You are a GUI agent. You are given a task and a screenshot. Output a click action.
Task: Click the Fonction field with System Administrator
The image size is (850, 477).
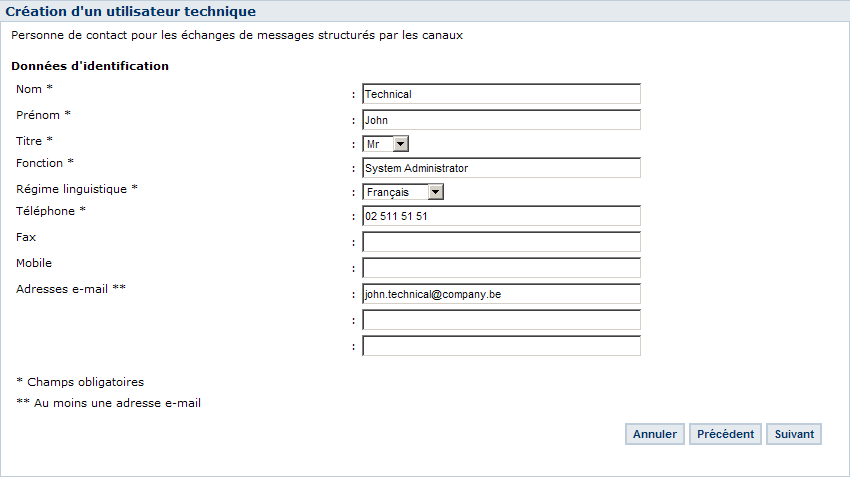tap(500, 168)
